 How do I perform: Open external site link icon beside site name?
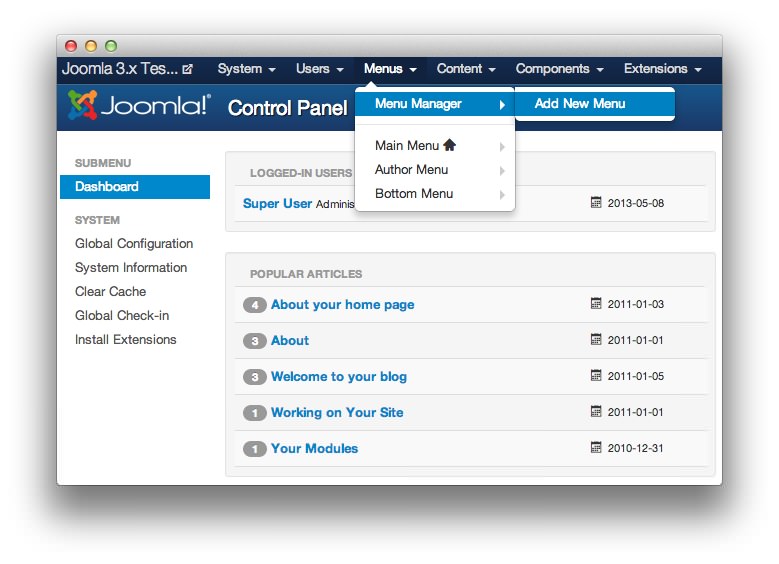187,70
